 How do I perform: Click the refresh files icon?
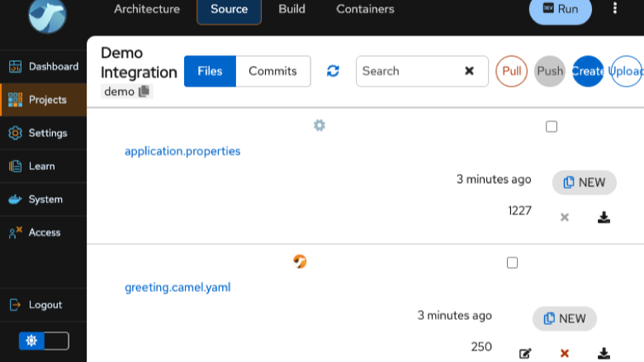pos(333,71)
